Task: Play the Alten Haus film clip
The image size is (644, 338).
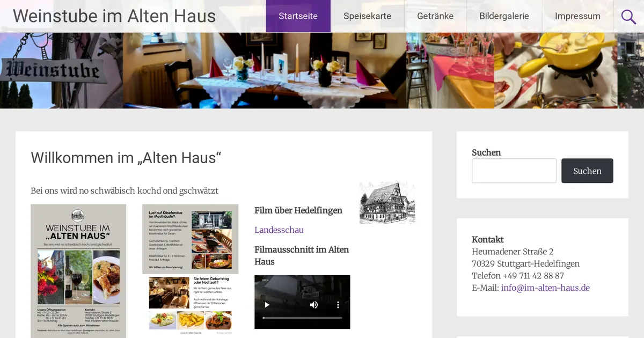Action: tap(267, 305)
